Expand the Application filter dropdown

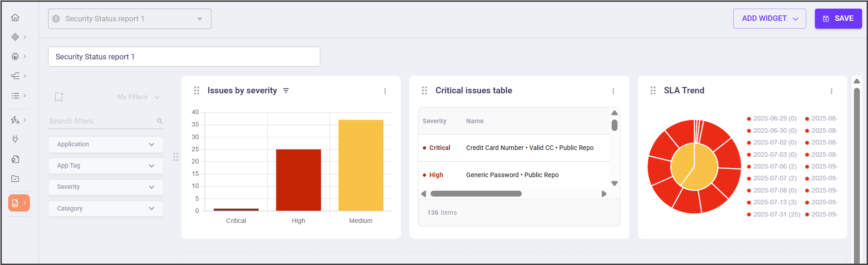point(106,145)
